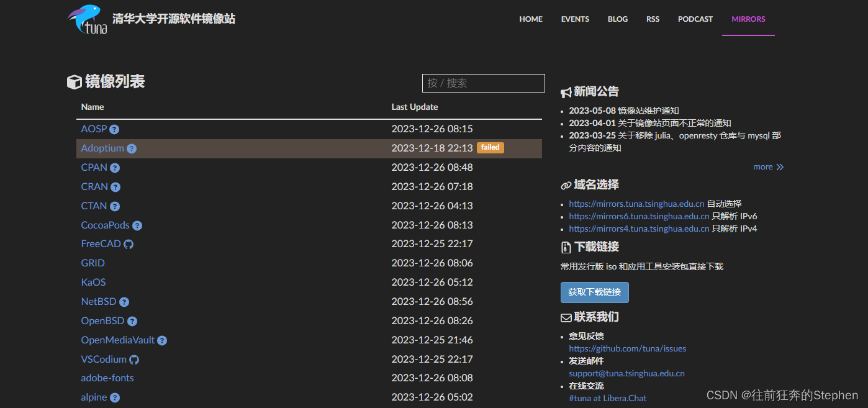Select the MIRRORS nav tab

tap(748, 19)
